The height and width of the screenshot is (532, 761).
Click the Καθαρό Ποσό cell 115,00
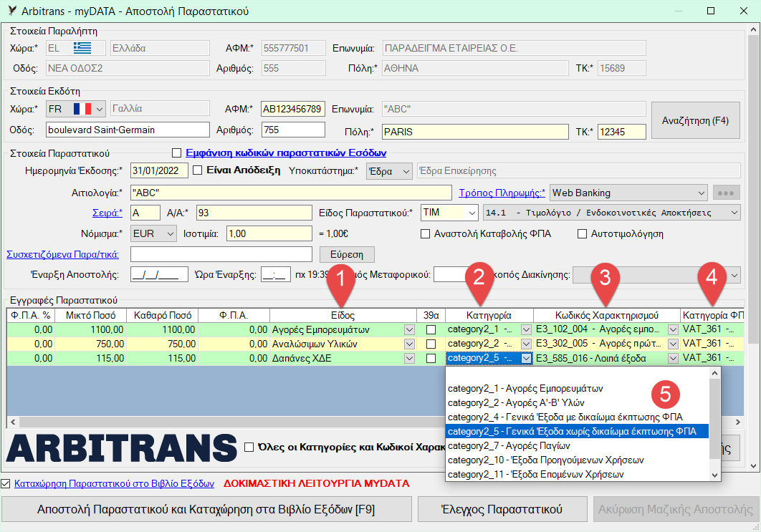click(x=162, y=359)
